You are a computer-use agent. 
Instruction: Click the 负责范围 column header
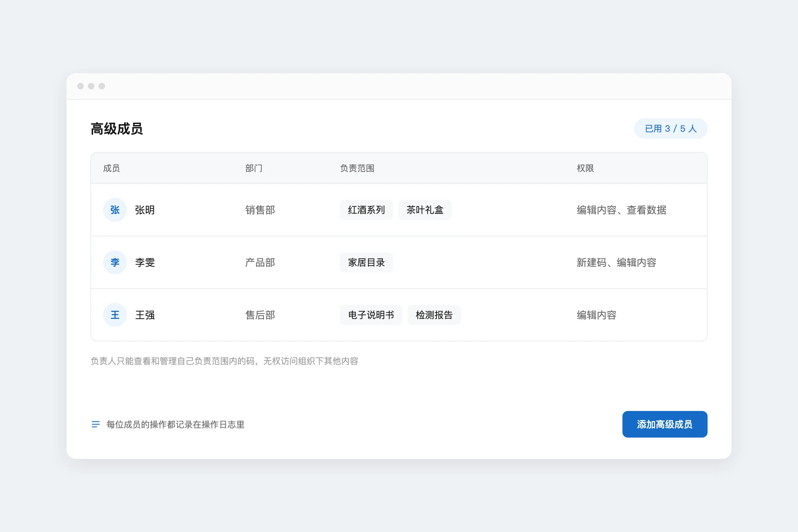click(x=357, y=168)
